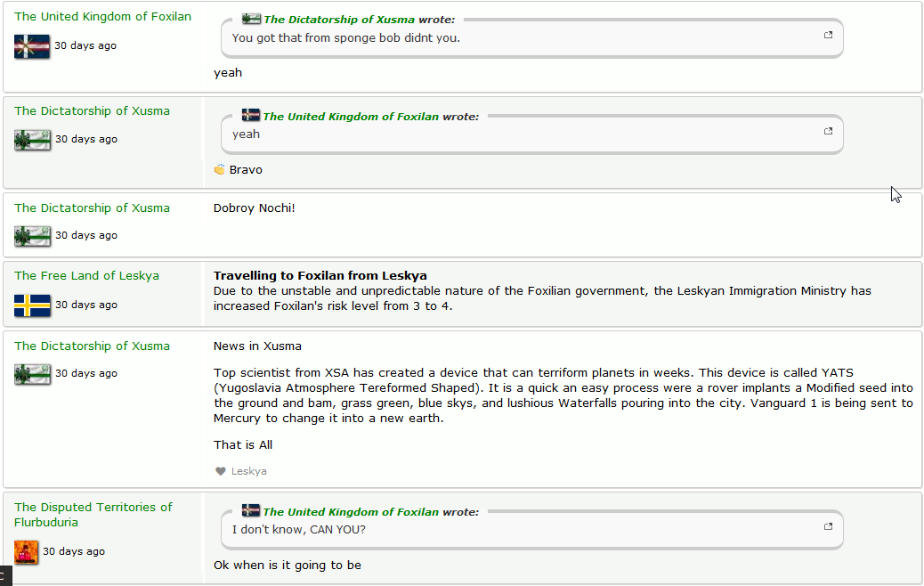Click Foxilan flag avatar in first post
The width and height of the screenshot is (924, 586).
pyautogui.click(x=32, y=46)
